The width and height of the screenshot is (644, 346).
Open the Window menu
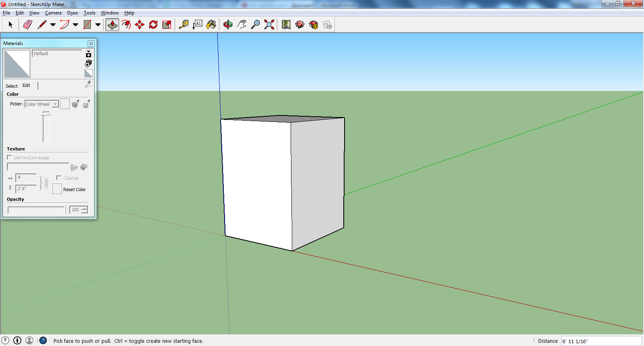pyautogui.click(x=109, y=13)
